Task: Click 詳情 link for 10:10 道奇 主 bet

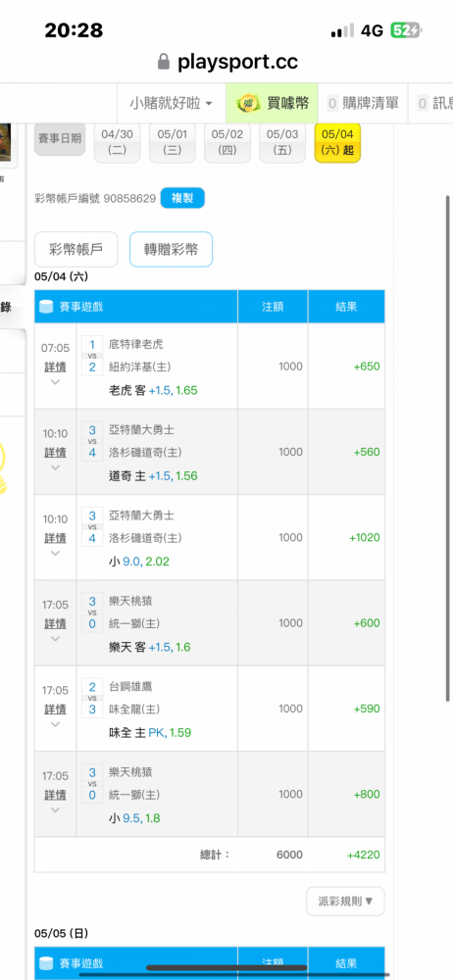Action: pos(55,452)
